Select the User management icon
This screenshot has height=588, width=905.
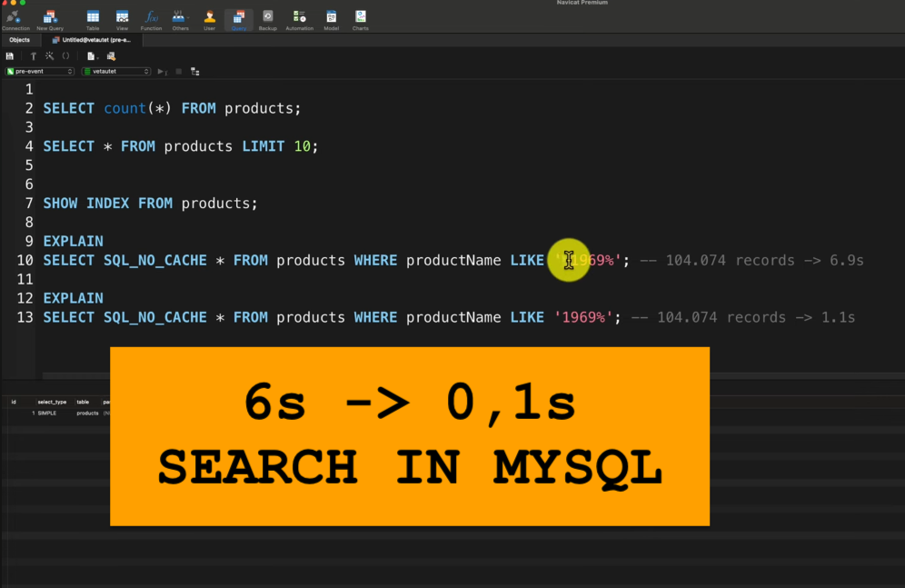click(210, 18)
